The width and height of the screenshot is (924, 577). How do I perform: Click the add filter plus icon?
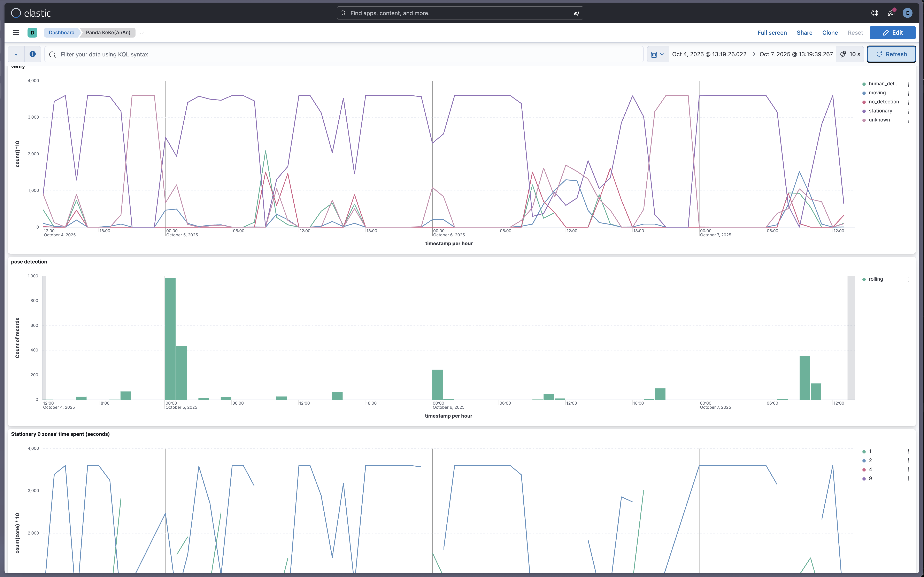33,54
